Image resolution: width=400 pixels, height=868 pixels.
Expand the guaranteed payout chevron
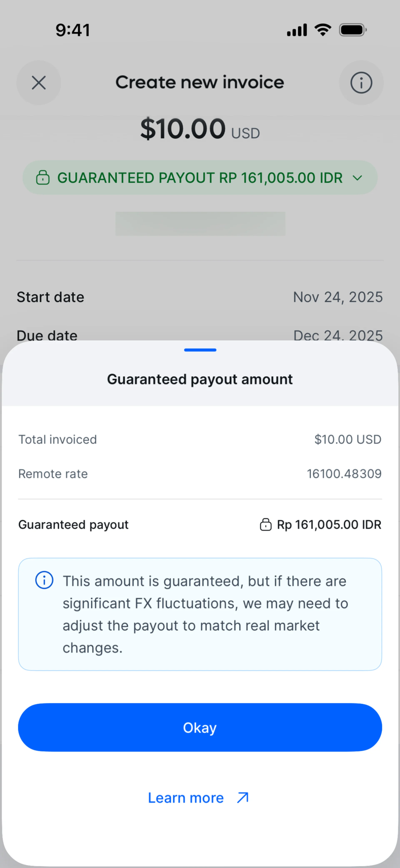point(357,177)
